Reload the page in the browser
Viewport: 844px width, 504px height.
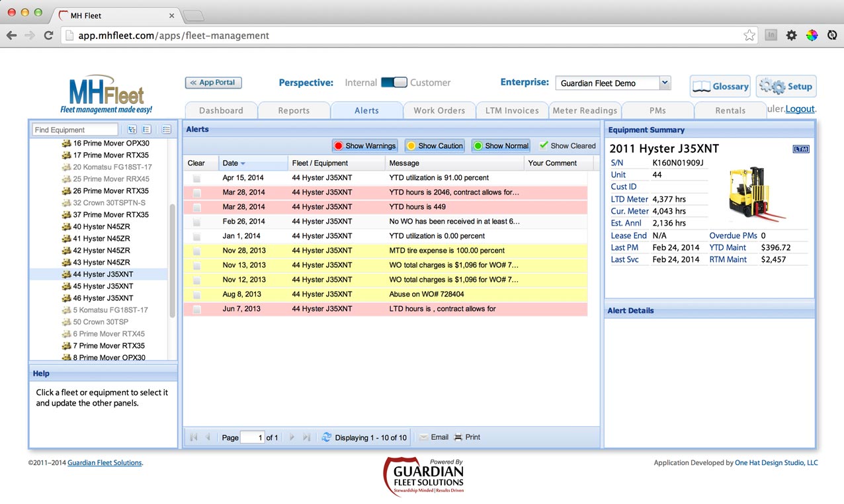pyautogui.click(x=48, y=36)
